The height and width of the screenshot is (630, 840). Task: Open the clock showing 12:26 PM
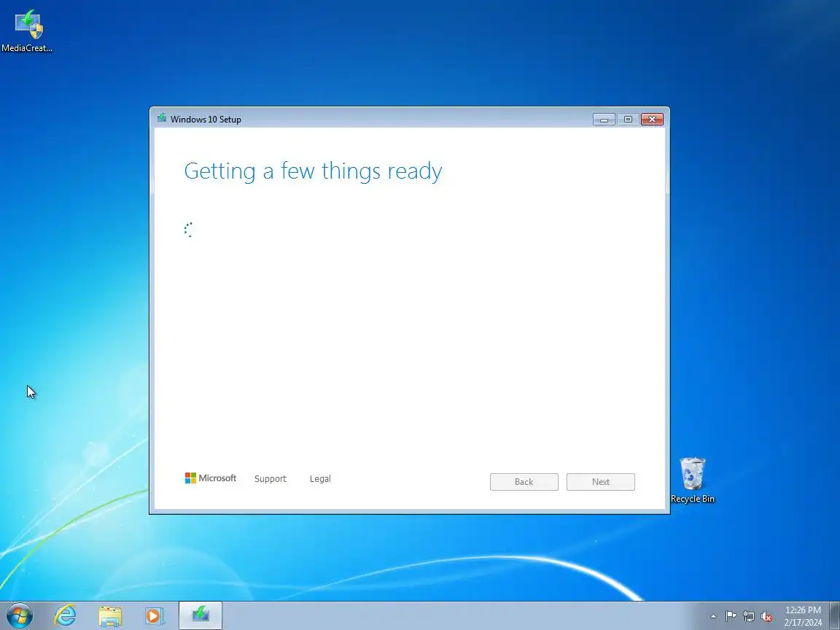click(803, 616)
